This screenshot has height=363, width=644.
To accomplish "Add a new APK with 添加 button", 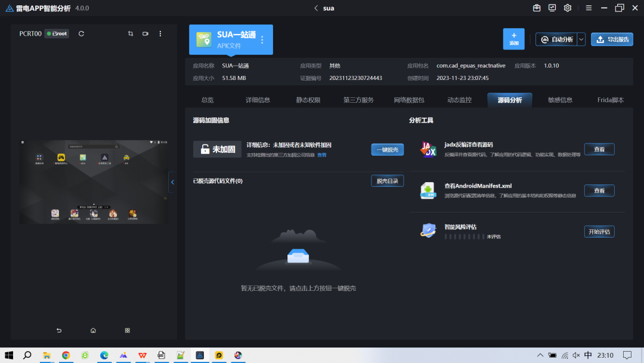I will pyautogui.click(x=514, y=39).
